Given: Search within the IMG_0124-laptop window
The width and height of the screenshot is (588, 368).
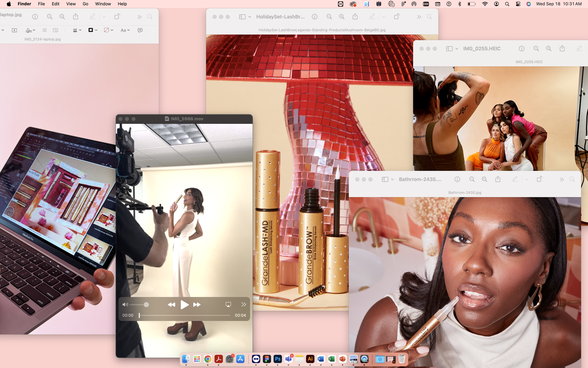Looking at the screenshot, I should pyautogui.click(x=150, y=17).
